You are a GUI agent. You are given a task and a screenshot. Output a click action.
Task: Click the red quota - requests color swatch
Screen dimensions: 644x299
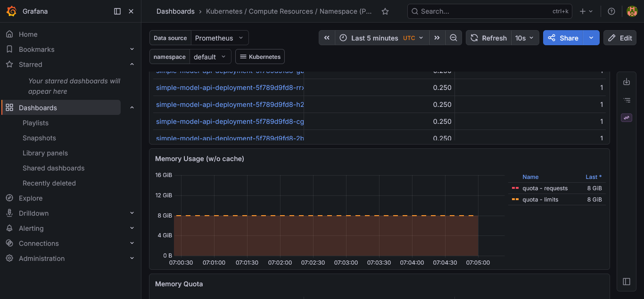pyautogui.click(x=515, y=188)
